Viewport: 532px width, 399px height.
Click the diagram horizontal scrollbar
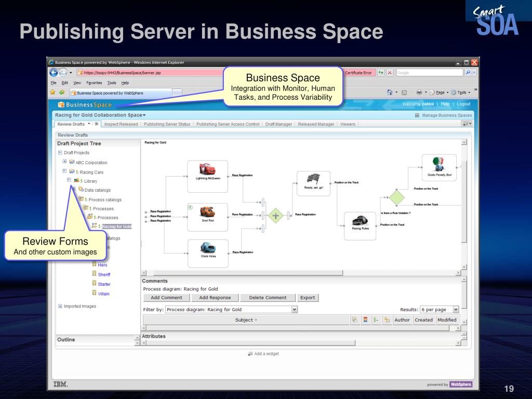pyautogui.click(x=248, y=273)
